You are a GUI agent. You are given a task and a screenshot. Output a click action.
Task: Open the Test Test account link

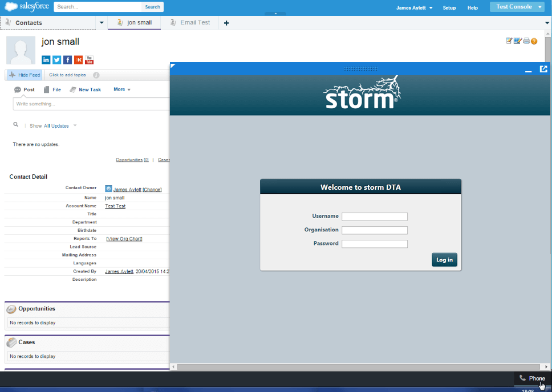(115, 206)
